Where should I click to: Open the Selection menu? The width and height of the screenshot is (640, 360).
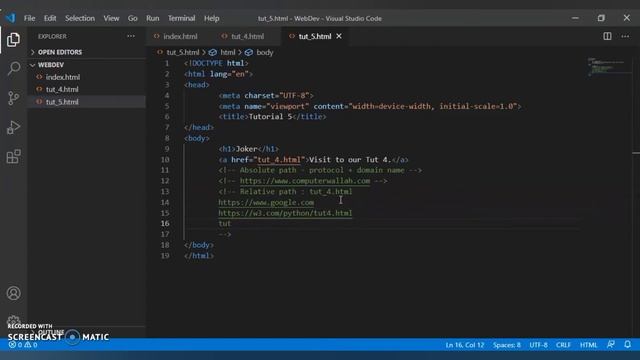(80, 18)
